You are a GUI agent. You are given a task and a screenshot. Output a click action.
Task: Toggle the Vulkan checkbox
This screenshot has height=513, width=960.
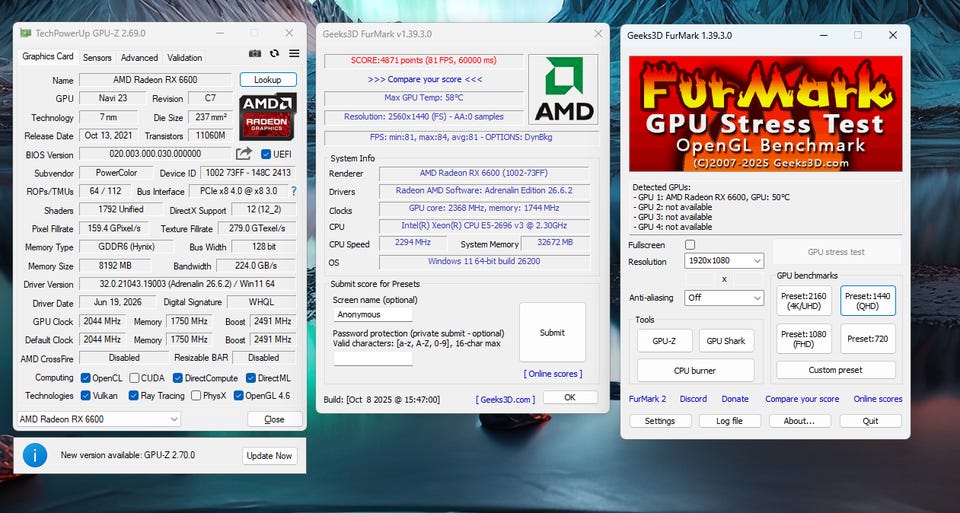pyautogui.click(x=86, y=395)
